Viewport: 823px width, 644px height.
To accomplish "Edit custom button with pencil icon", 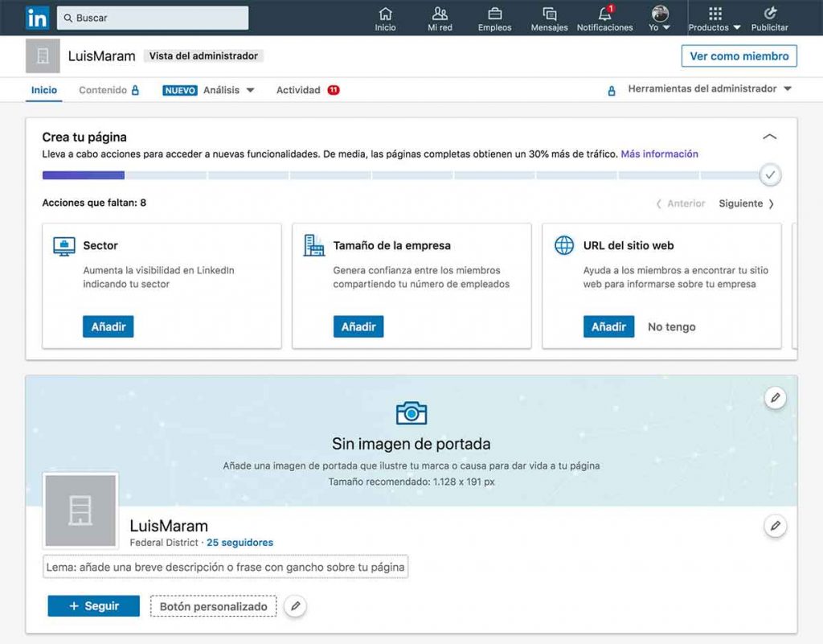I will click(296, 606).
